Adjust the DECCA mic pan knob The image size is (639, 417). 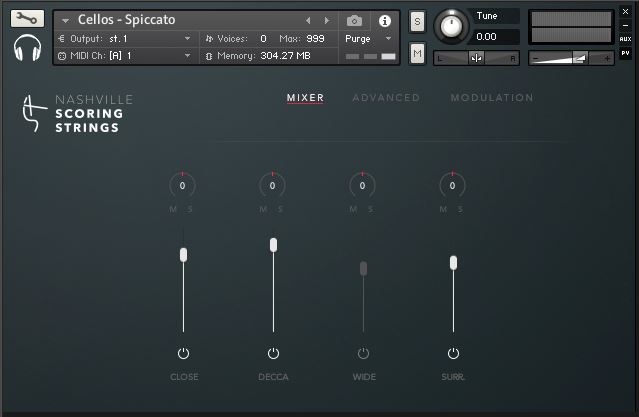click(x=272, y=185)
